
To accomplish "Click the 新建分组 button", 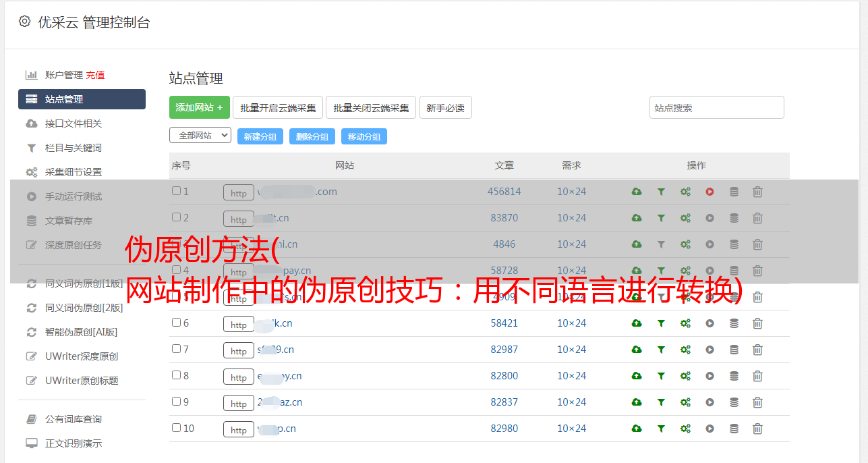I will (x=260, y=136).
